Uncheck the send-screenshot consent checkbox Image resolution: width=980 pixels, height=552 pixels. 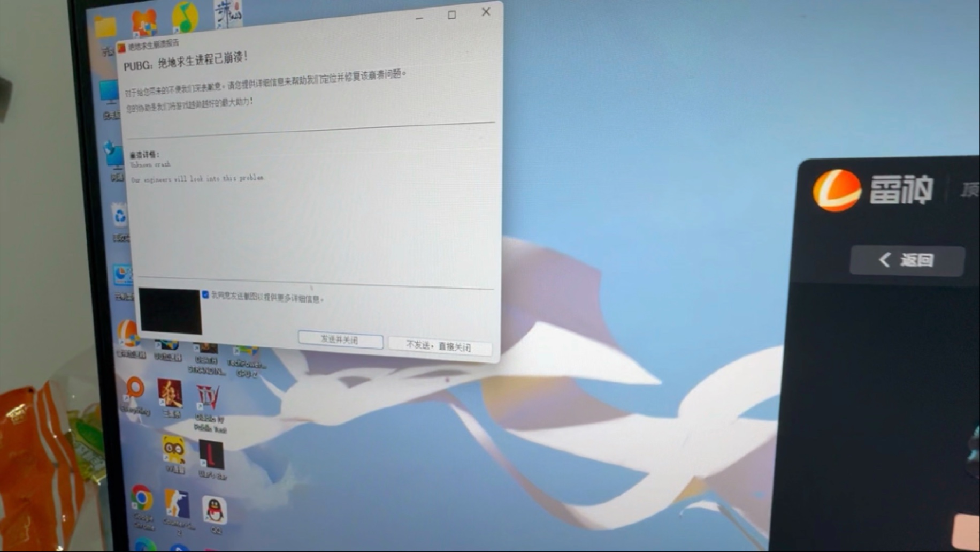205,295
